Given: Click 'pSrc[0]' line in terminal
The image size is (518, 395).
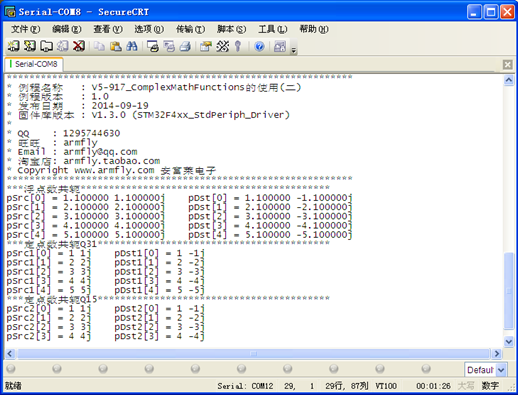Looking at the screenshot, I should pos(86,198).
